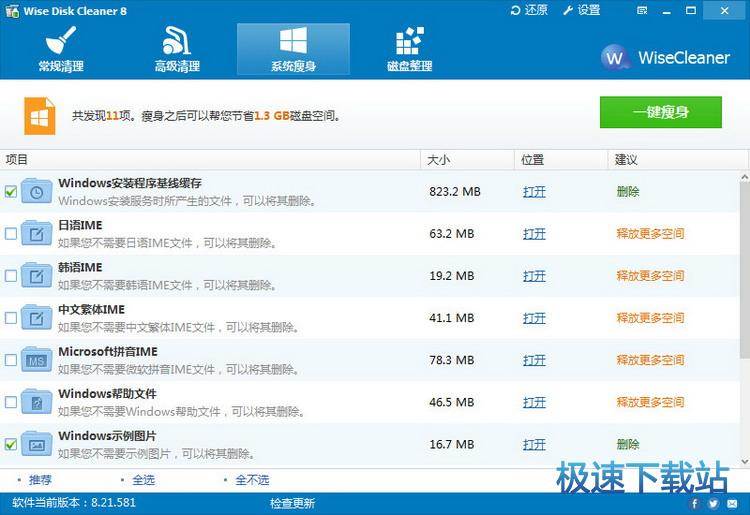Click 释放更多空间 in 日语IME row
The height and width of the screenshot is (515, 750).
click(651, 234)
